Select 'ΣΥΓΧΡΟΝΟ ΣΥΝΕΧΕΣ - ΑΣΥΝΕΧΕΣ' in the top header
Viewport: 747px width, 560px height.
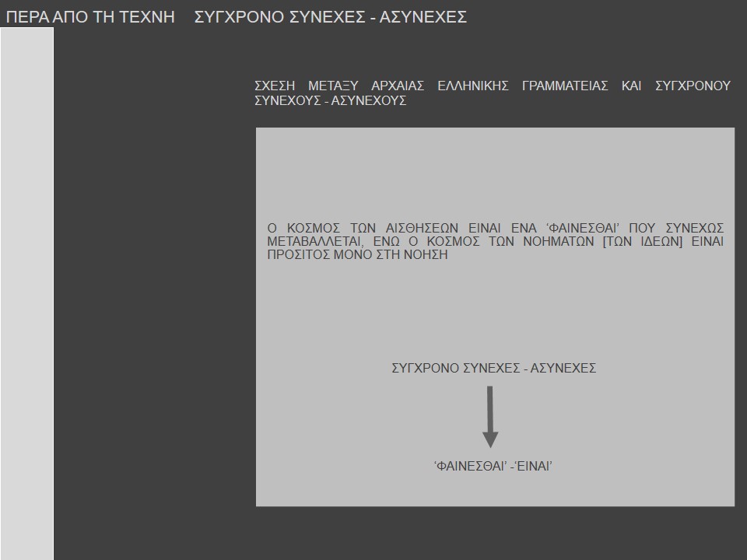point(330,17)
